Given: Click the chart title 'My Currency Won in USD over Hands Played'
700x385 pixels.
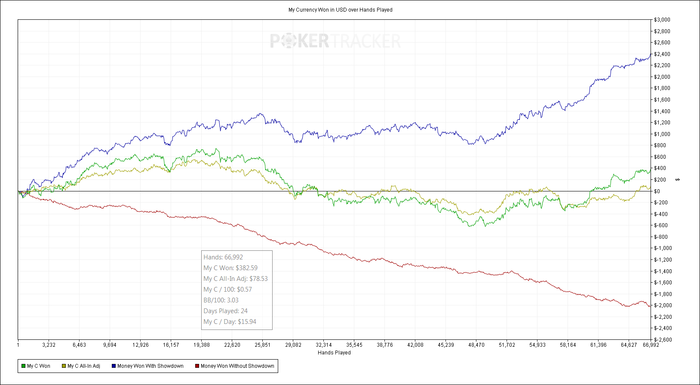Looking at the screenshot, I should click(340, 9).
